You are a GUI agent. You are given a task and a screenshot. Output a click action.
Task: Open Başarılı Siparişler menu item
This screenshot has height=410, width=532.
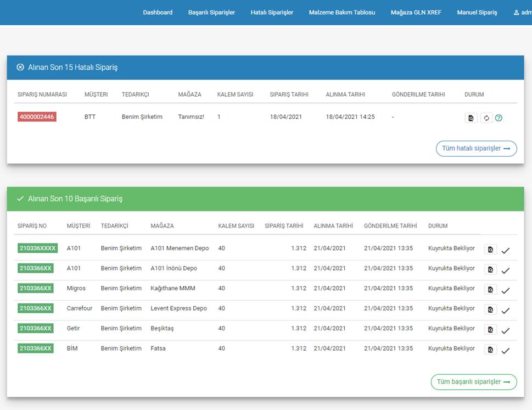[211, 13]
